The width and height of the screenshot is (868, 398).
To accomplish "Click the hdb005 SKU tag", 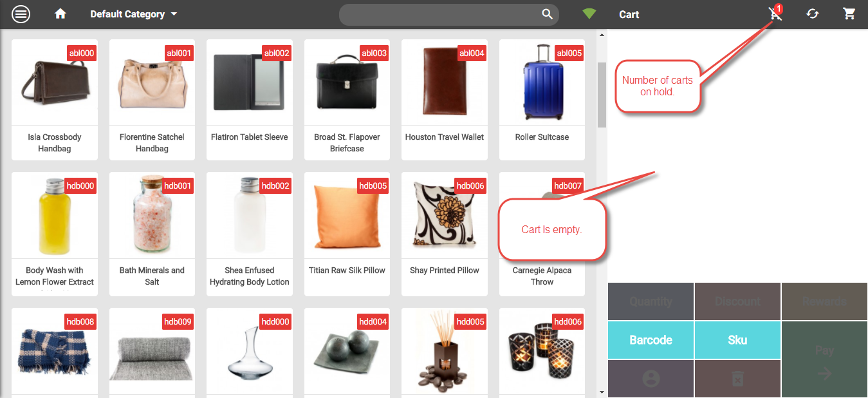I will click(x=373, y=185).
